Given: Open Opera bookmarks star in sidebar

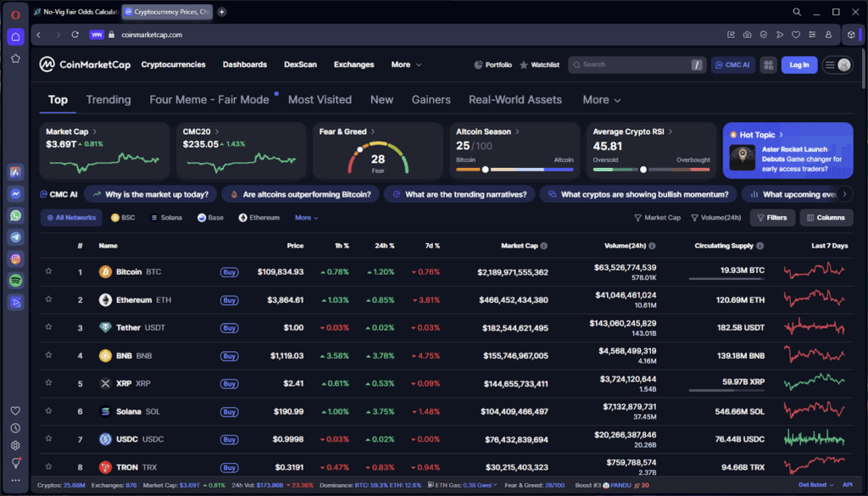Looking at the screenshot, I should click(x=15, y=59).
